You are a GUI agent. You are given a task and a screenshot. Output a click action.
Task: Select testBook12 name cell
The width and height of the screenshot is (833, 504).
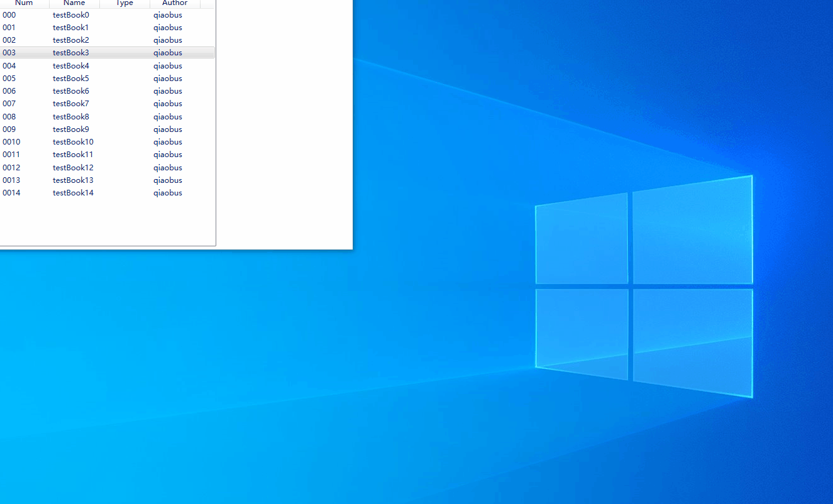pos(73,167)
